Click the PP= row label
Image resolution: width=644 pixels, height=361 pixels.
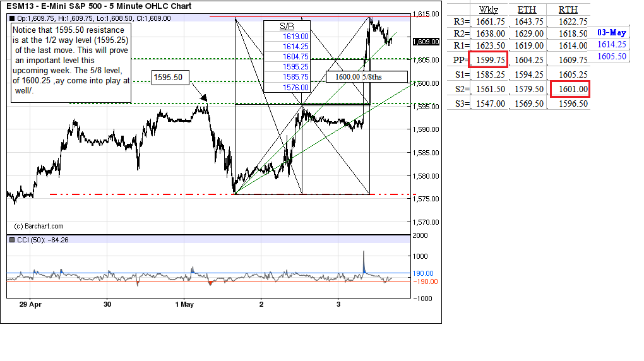(461, 60)
